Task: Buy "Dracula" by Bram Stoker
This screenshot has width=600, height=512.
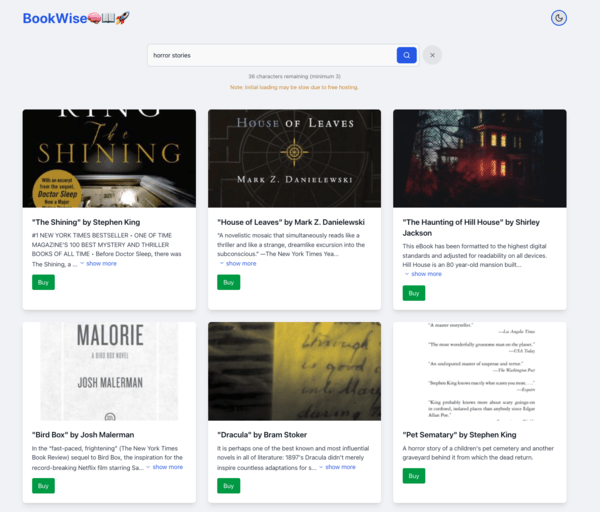Action: pos(228,486)
